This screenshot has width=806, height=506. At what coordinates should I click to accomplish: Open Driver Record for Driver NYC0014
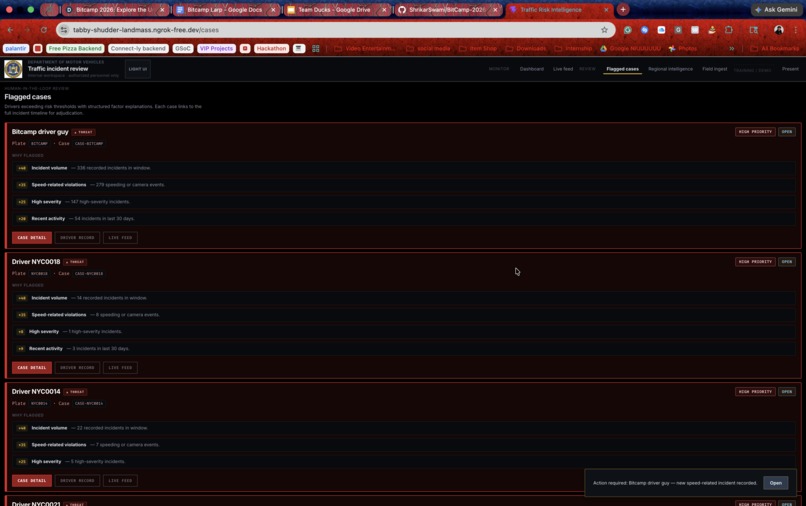point(77,481)
